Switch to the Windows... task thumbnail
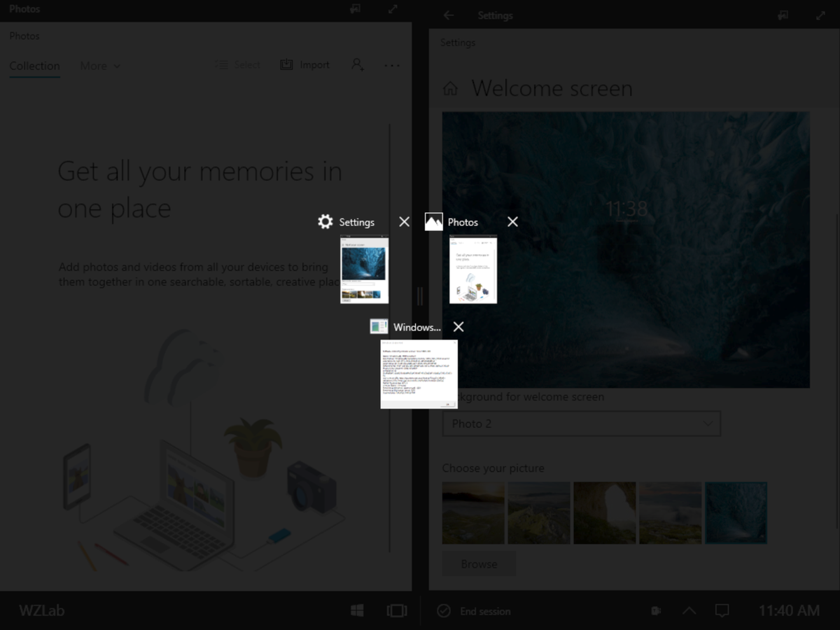Image resolution: width=840 pixels, height=630 pixels. pos(419,374)
